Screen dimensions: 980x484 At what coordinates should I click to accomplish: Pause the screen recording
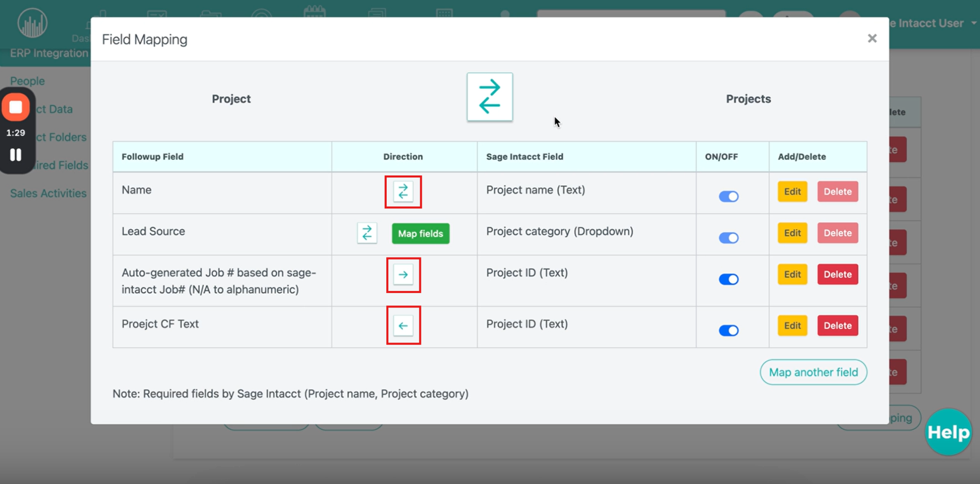pos(16,155)
